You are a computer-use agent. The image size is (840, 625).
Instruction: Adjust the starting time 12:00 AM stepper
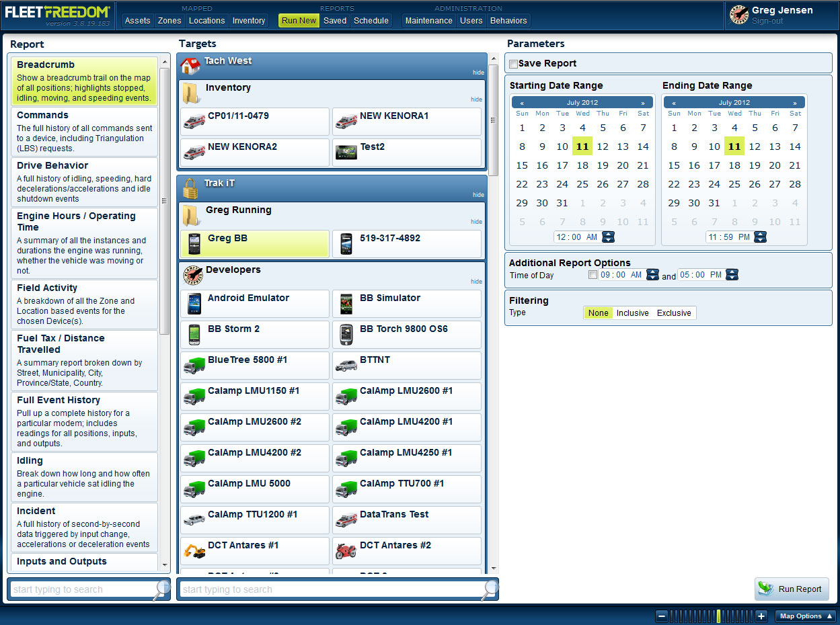click(x=608, y=237)
